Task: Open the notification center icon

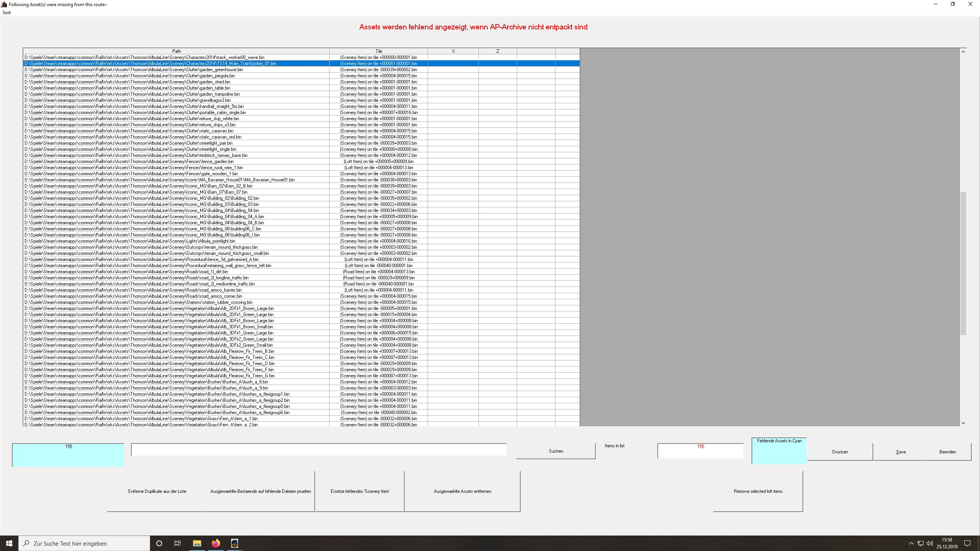Action: tap(967, 543)
